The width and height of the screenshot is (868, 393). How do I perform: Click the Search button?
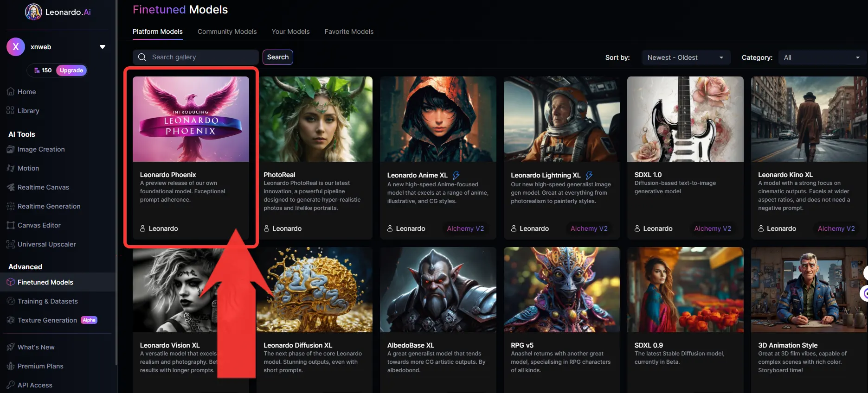(x=278, y=57)
